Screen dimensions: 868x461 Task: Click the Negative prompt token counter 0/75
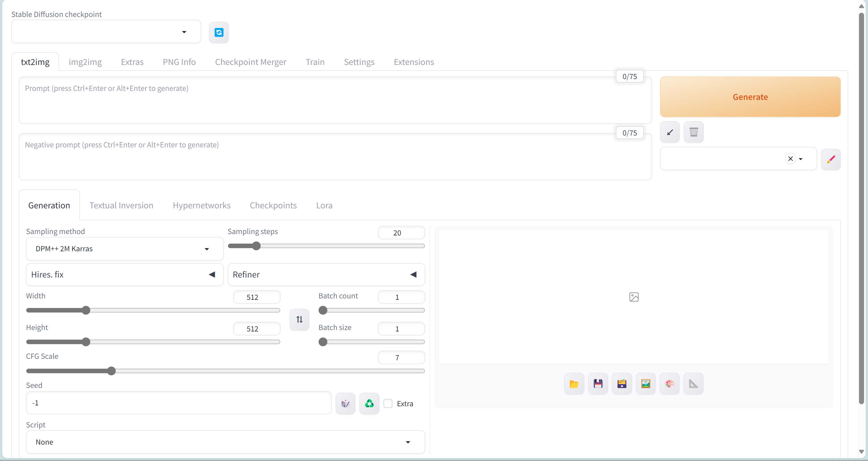[x=630, y=133]
